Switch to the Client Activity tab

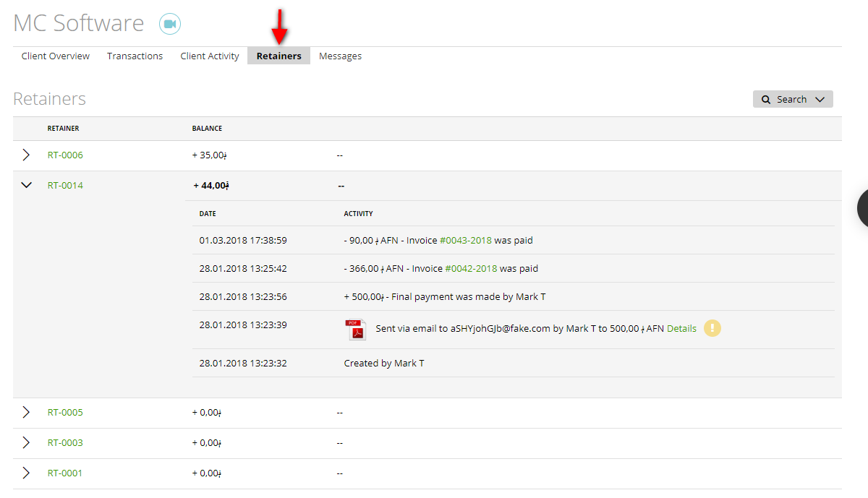209,56
